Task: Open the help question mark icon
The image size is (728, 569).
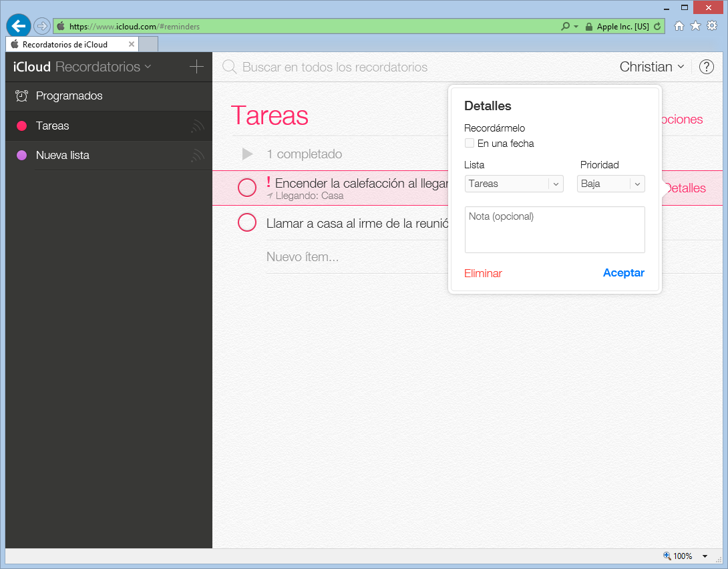Action: (706, 67)
